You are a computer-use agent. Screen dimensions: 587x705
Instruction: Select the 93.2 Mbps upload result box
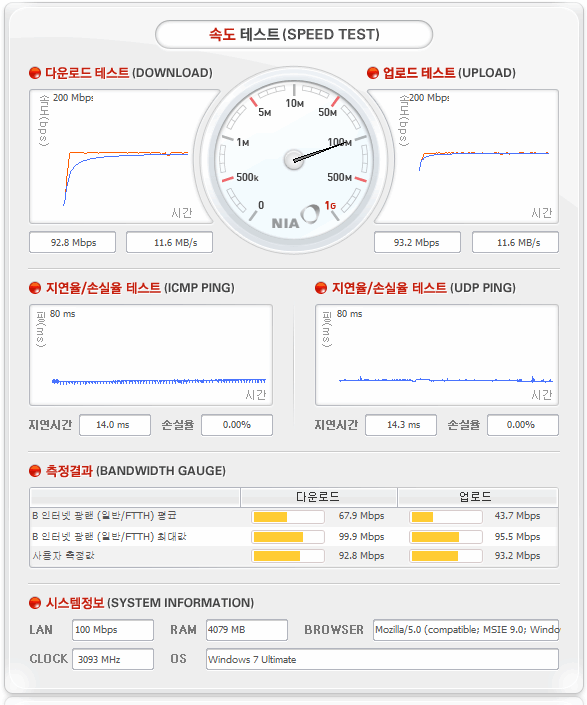click(417, 242)
